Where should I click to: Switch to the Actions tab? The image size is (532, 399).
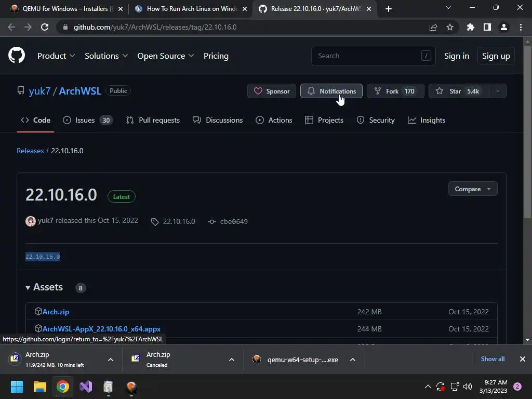pos(274,120)
